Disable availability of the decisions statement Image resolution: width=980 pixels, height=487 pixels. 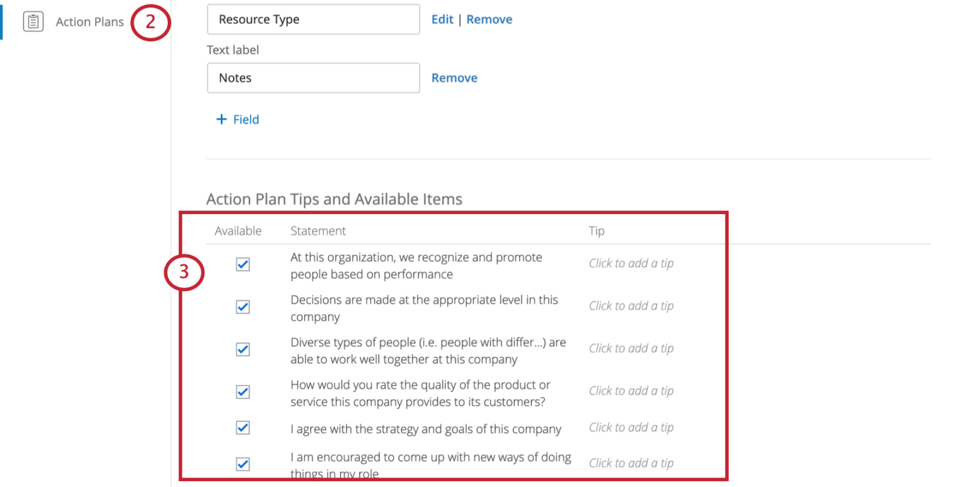point(242,307)
